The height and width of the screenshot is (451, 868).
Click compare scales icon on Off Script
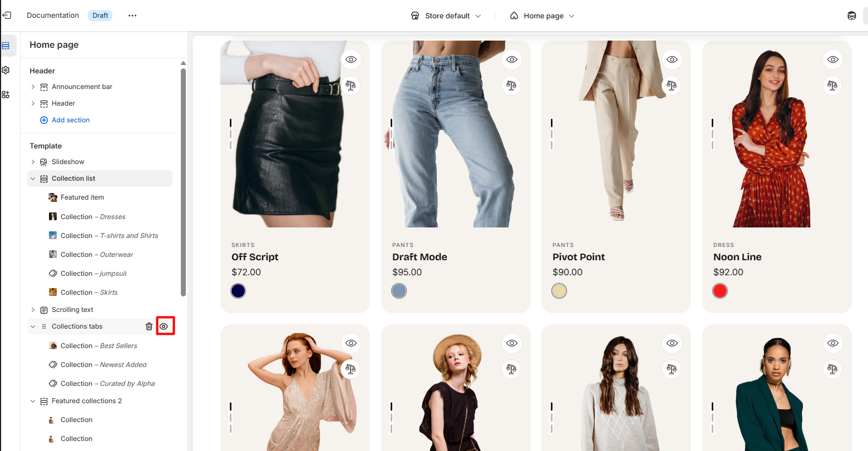pyautogui.click(x=351, y=86)
